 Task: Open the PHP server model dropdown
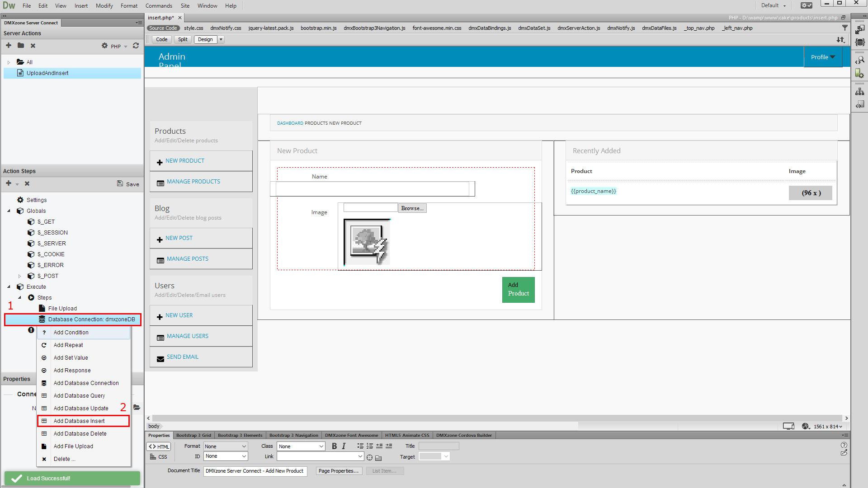pos(119,46)
